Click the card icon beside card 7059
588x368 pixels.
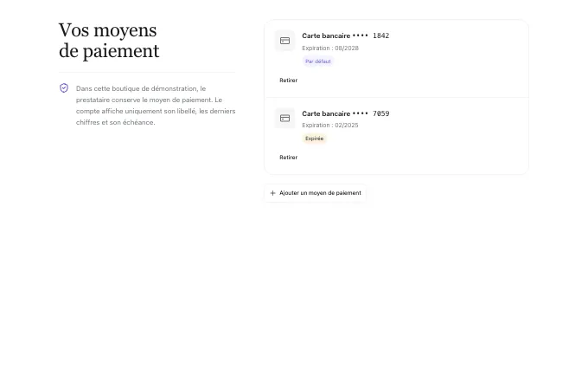(x=284, y=119)
